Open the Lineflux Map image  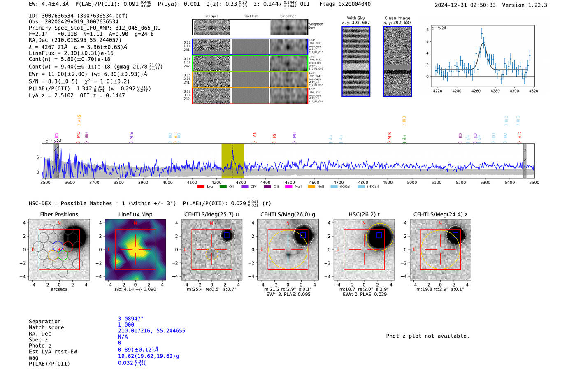pyautogui.click(x=135, y=250)
